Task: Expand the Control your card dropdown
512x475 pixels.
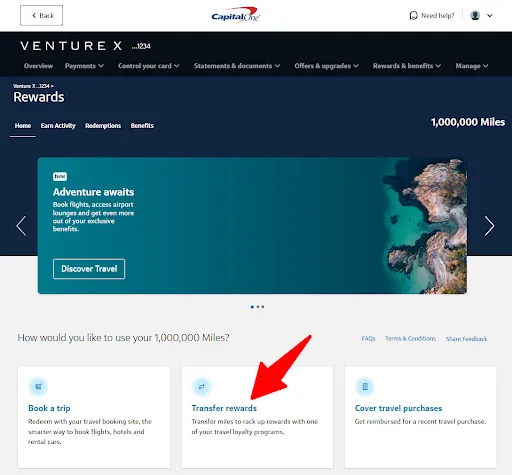Action: pos(149,66)
